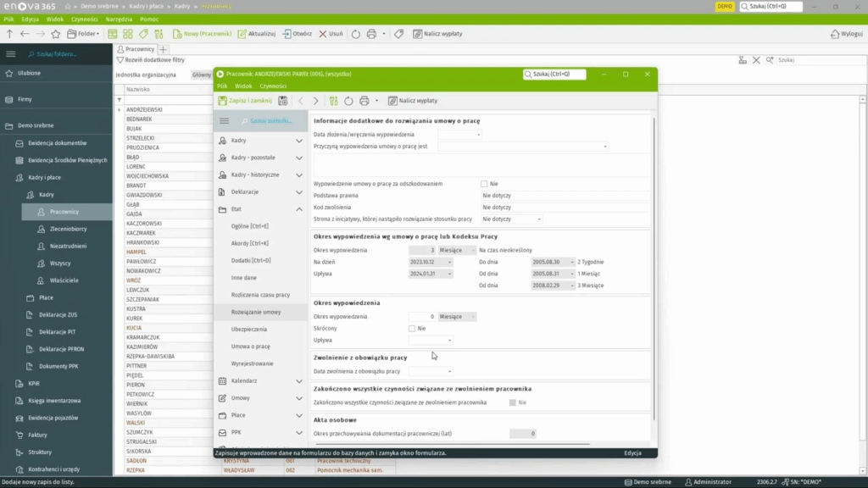Toggle the Skrócony checkbox
This screenshot has width=868, height=488.
tap(412, 328)
